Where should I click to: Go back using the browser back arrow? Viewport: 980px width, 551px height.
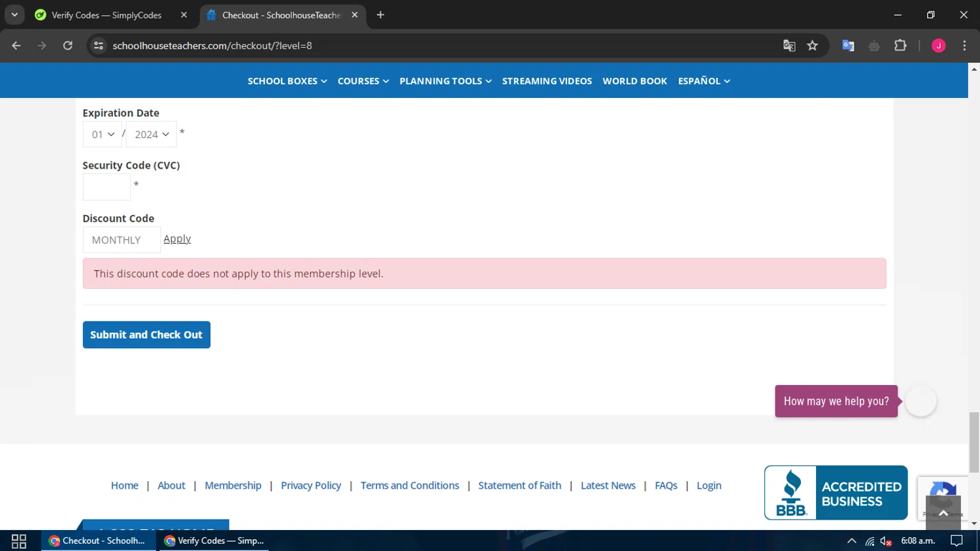tap(16, 46)
